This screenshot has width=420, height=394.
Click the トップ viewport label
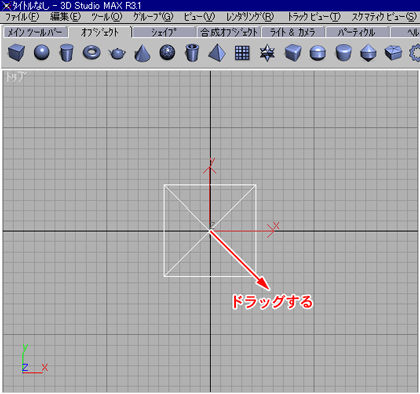coord(15,77)
